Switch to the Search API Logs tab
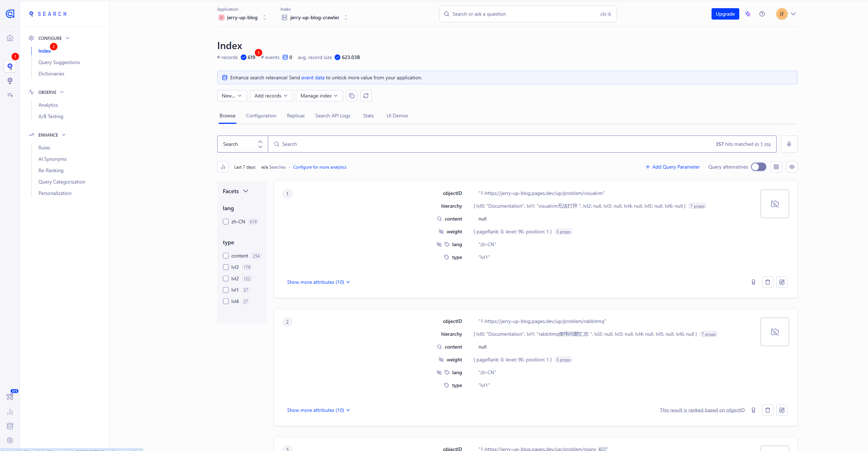Viewport: 868px width, 451px height. 333,116
